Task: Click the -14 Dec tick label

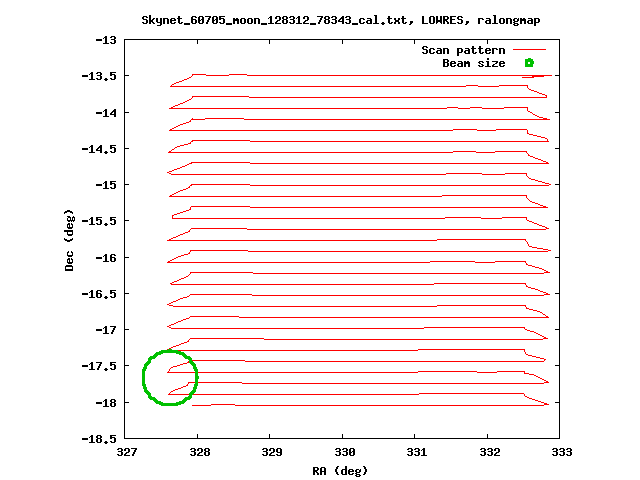Action: point(106,113)
